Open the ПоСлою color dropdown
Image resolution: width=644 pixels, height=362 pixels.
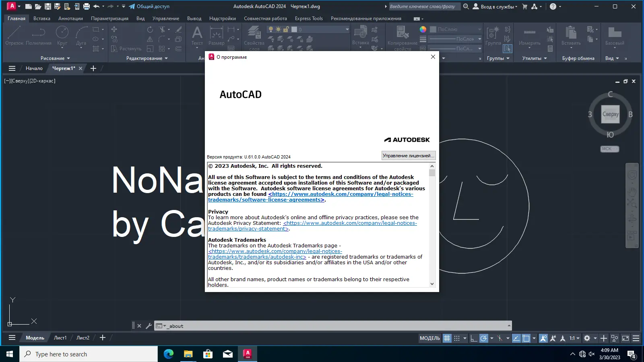pos(456,29)
